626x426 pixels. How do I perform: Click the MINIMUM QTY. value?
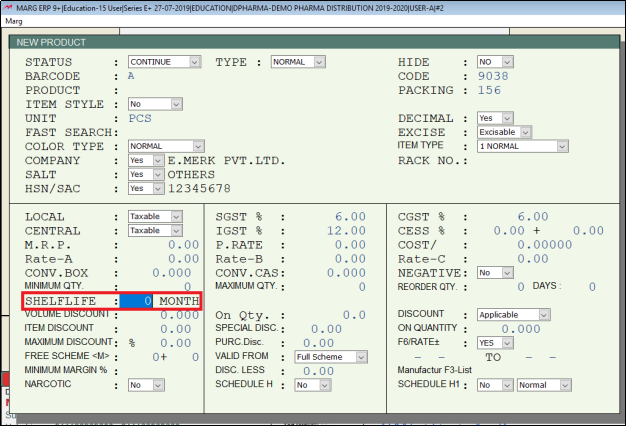(187, 287)
